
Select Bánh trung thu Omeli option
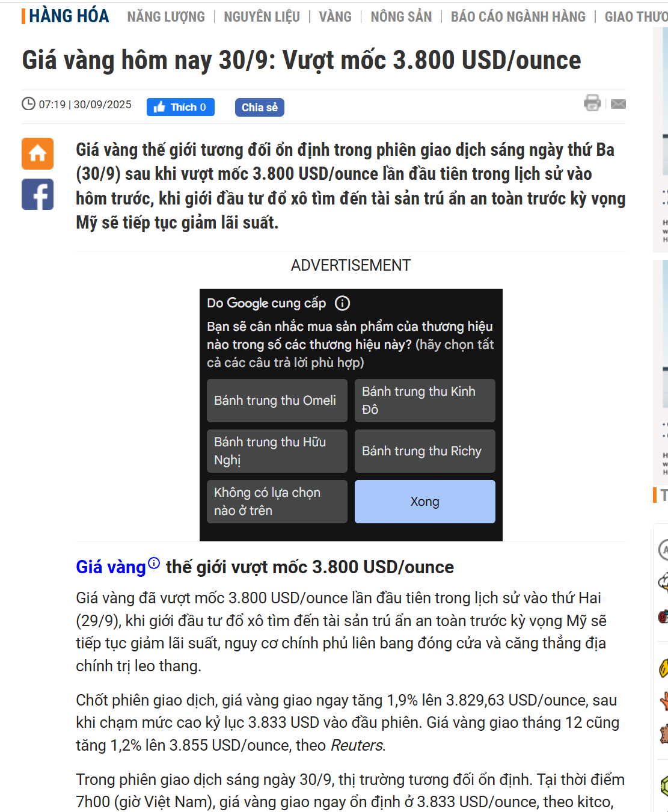point(277,401)
